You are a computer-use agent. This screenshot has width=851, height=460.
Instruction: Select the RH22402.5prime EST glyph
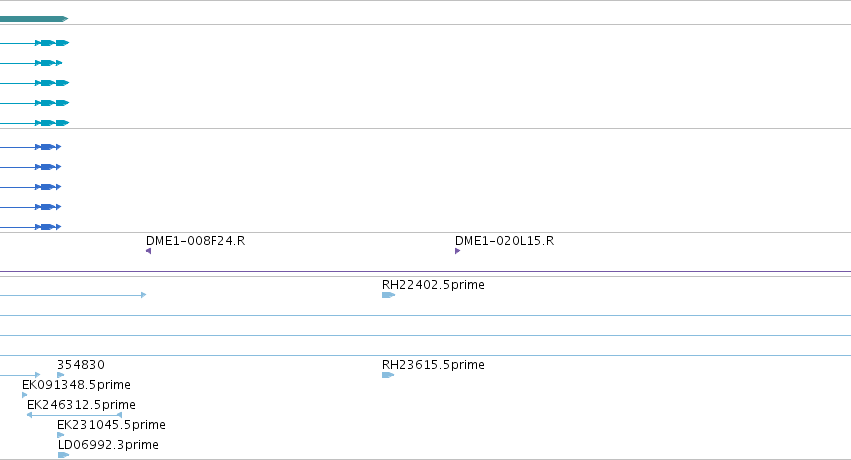[x=389, y=295]
